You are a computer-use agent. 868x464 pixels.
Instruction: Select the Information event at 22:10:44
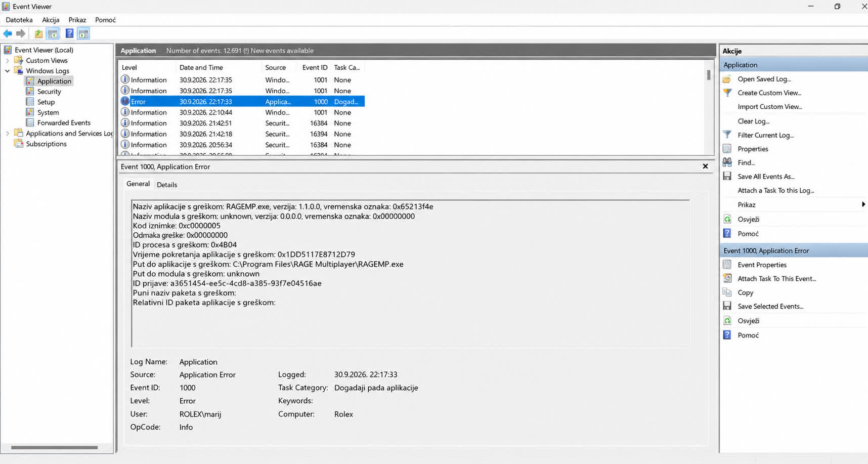pyautogui.click(x=242, y=112)
